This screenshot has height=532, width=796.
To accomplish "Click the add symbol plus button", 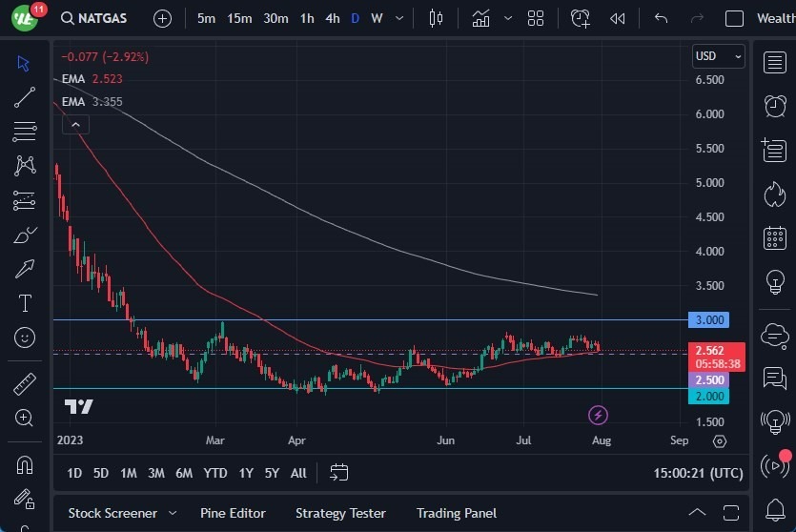I will coord(162,19).
